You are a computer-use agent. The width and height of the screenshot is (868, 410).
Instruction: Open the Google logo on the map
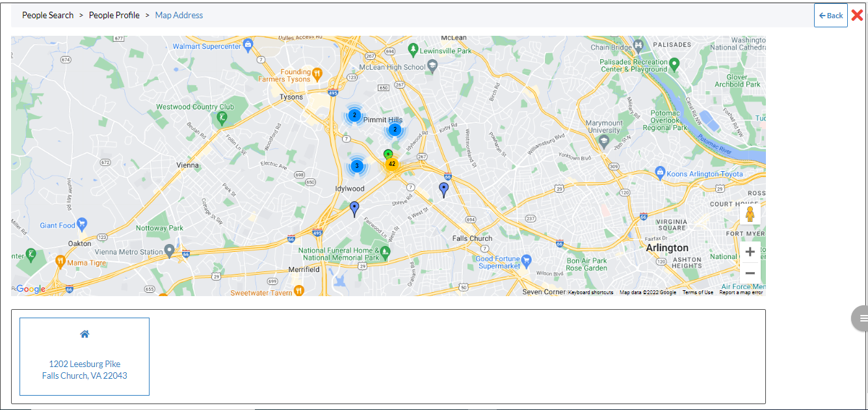[31, 289]
